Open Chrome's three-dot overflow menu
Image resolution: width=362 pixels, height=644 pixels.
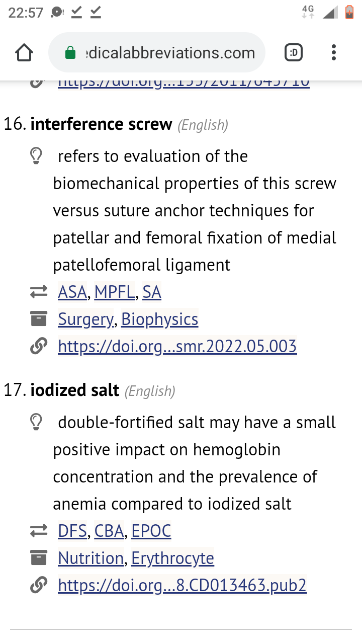(x=334, y=52)
